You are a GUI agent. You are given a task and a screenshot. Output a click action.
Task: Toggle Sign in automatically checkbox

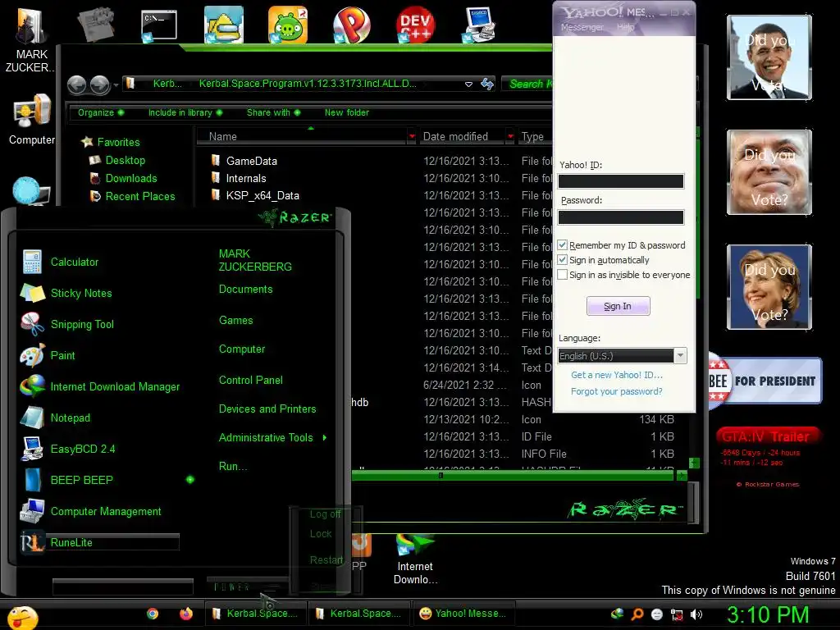563,260
